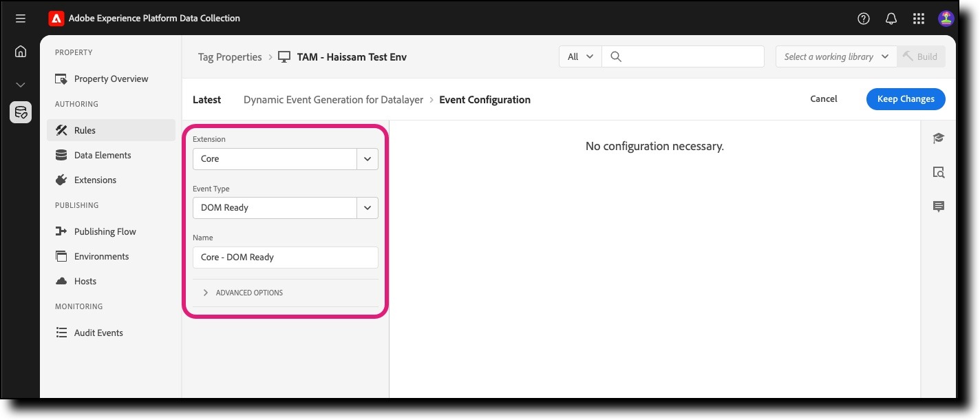Viewport: 980px width, 420px height.
Task: Click the Data Elements database icon
Action: click(x=61, y=155)
